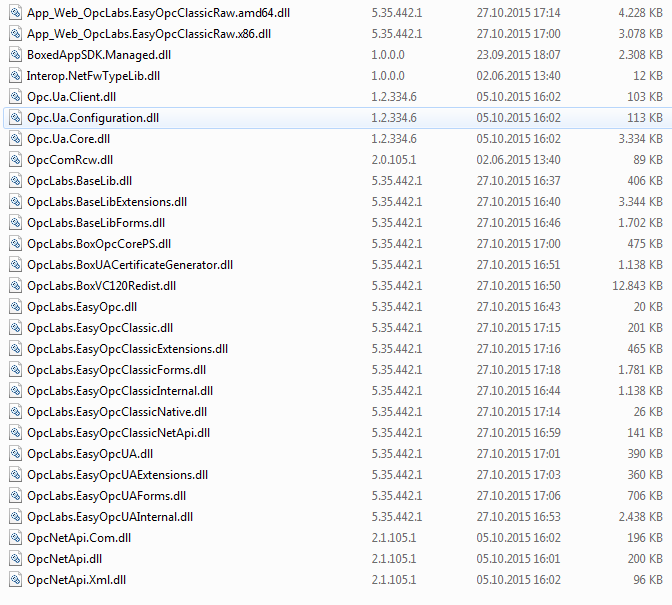Click the file icon for OpcComRcw.dll
The width and height of the screenshot is (672, 605).
pyautogui.click(x=14, y=159)
